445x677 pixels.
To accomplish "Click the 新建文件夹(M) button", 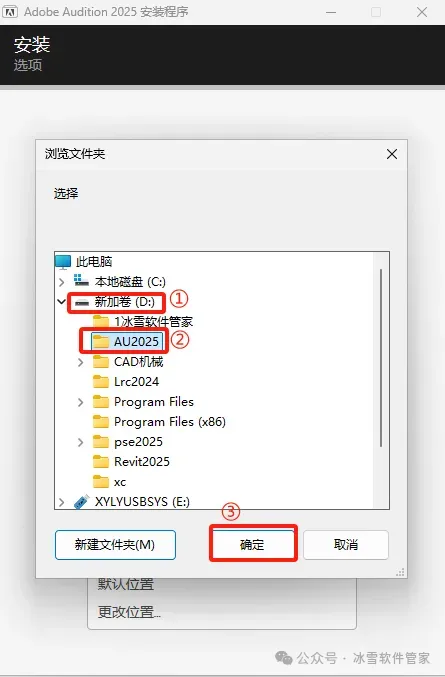I will pos(115,545).
